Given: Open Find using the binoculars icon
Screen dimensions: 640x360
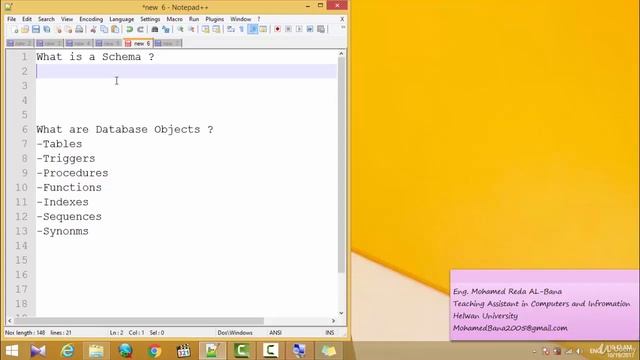Looking at the screenshot, I should tap(155, 29).
